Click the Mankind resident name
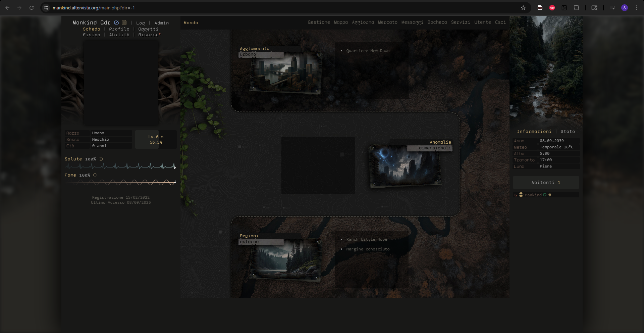 533,195
